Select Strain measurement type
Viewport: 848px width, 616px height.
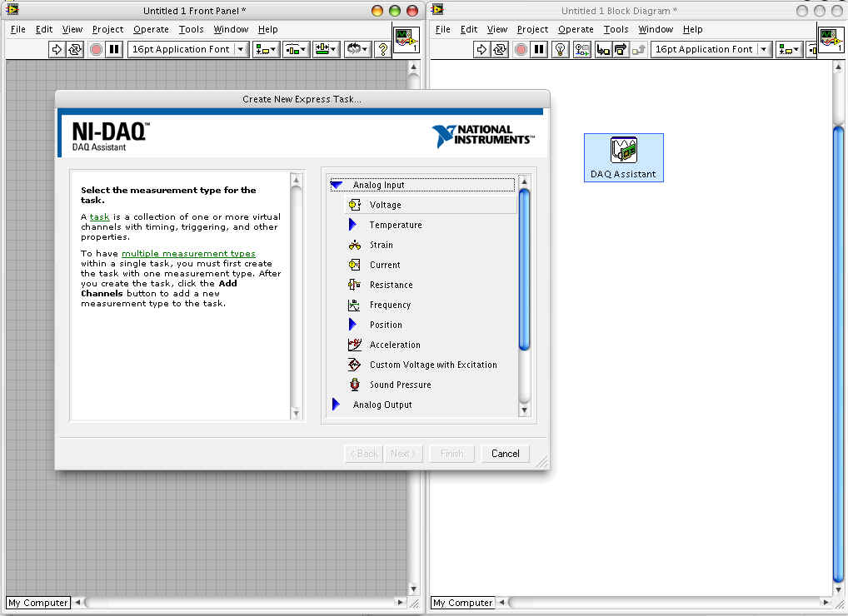point(382,245)
